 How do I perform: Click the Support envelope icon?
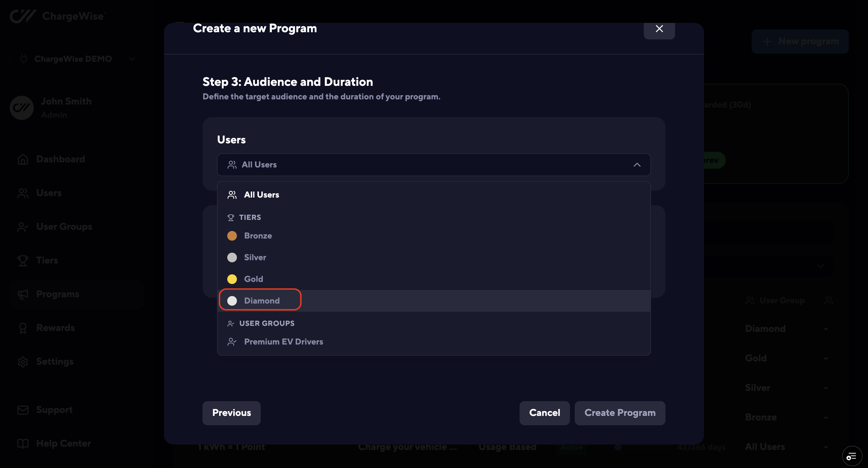23,410
